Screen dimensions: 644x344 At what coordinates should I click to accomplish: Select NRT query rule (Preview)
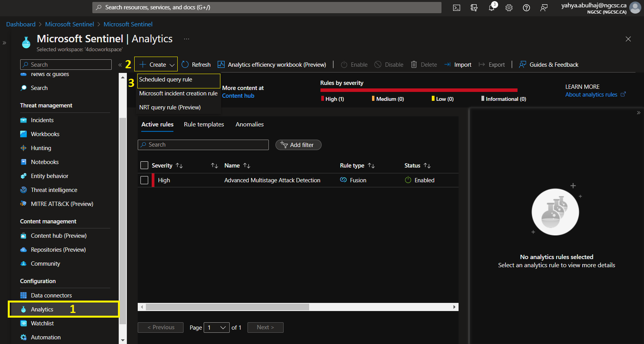tap(178, 107)
